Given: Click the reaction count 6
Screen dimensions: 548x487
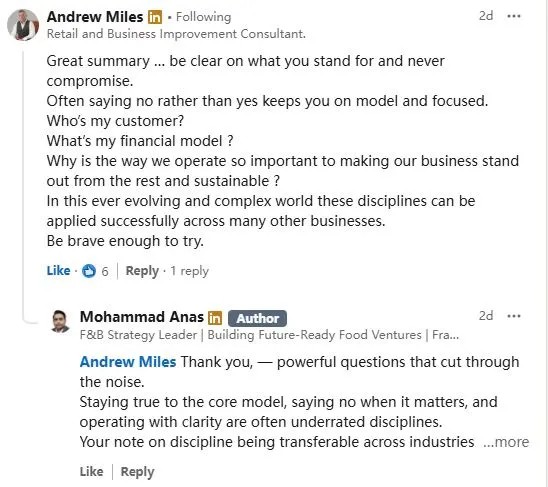Looking at the screenshot, I should [105, 271].
